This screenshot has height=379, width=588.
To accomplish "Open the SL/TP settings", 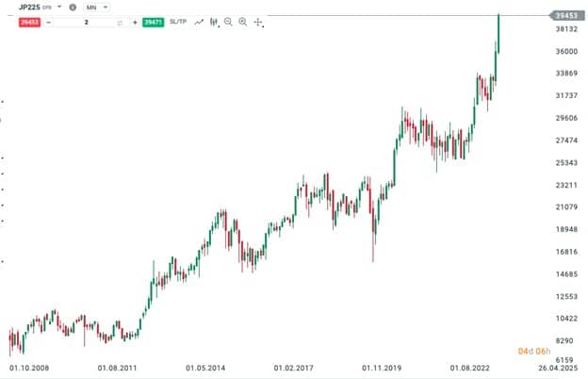I will (x=178, y=22).
